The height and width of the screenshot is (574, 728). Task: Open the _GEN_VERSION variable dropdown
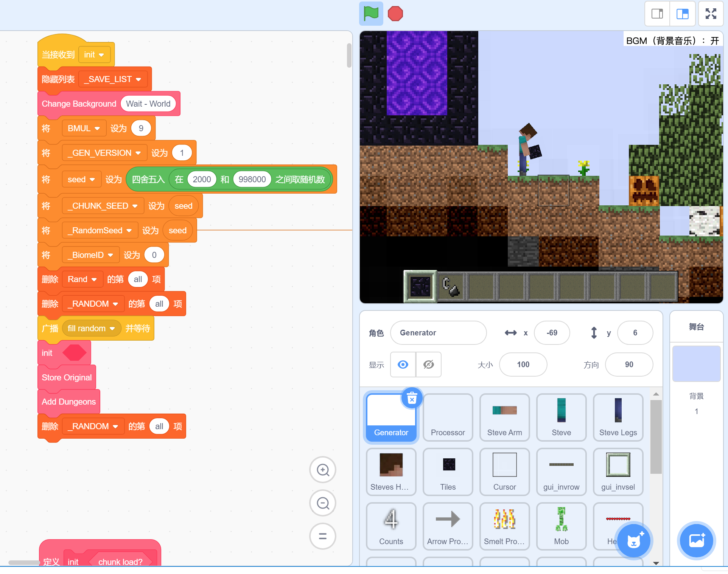tap(104, 153)
